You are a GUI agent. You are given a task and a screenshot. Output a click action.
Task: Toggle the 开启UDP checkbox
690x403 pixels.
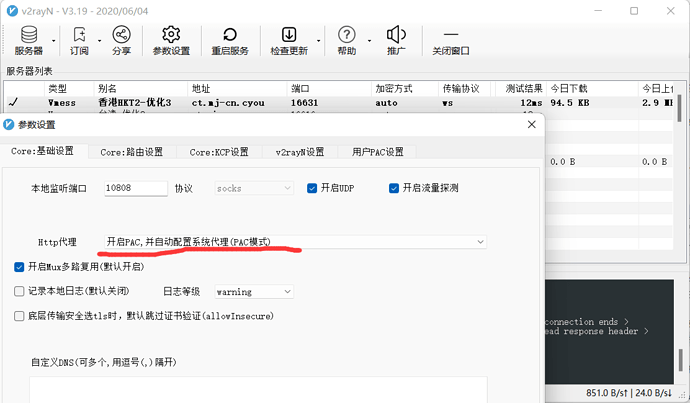tap(312, 188)
